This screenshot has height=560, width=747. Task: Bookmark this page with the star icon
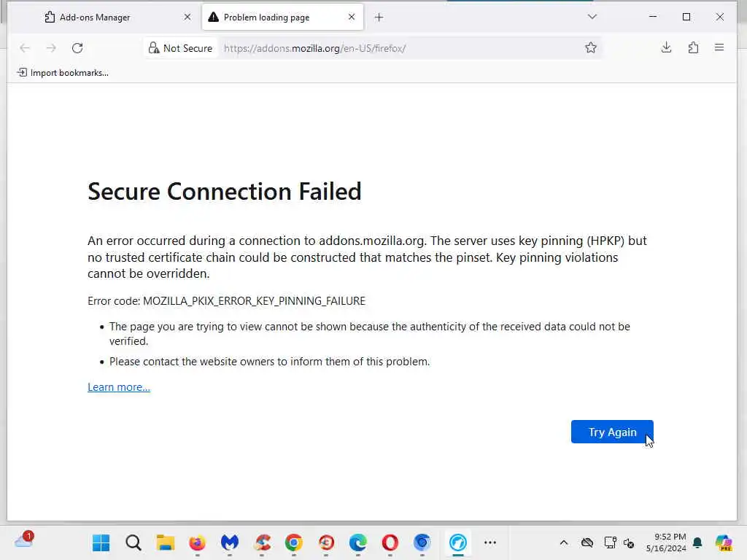click(x=591, y=48)
